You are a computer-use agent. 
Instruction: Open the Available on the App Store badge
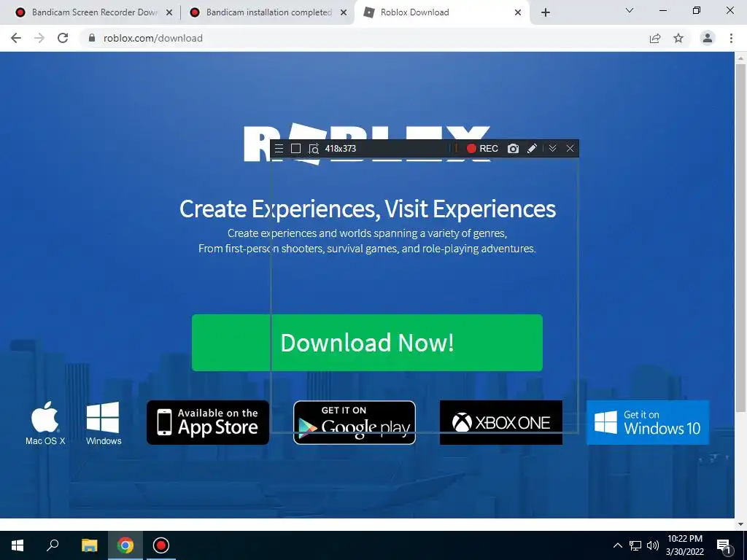pyautogui.click(x=208, y=422)
